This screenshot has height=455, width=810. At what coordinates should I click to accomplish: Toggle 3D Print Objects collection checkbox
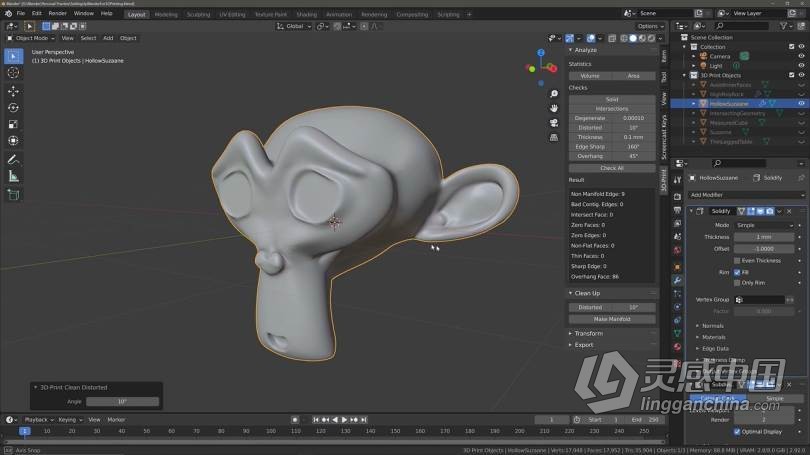click(x=791, y=75)
